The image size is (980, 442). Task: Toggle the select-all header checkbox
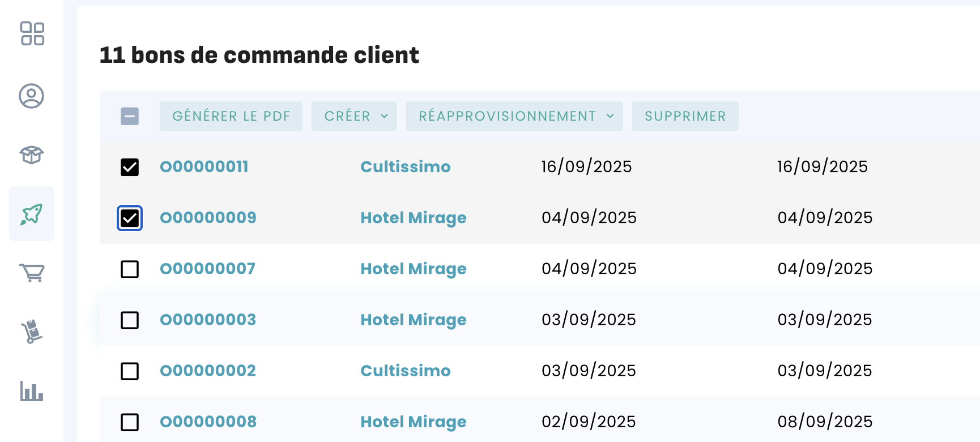130,116
